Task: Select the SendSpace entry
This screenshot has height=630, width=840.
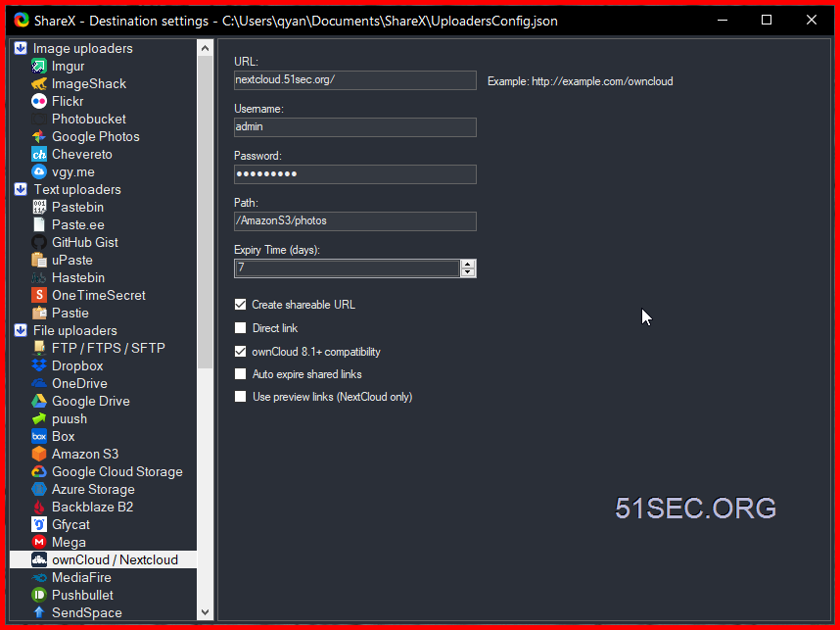Action: point(87,612)
